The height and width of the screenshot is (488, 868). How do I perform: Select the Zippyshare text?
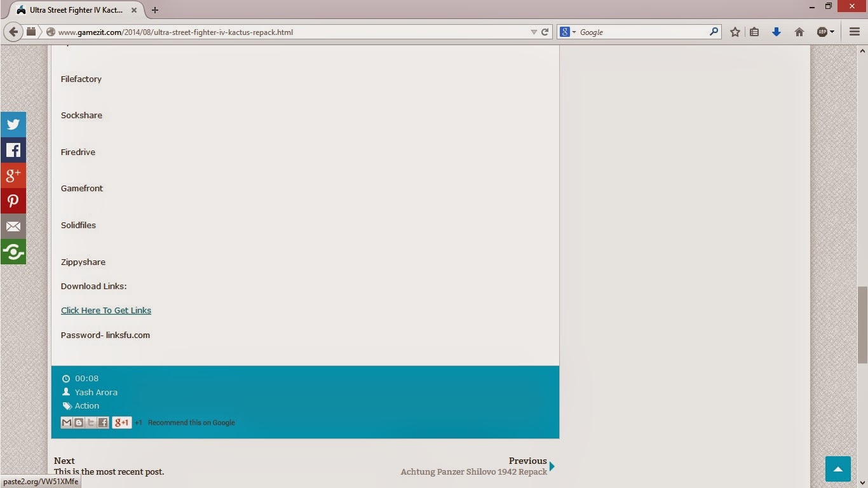83,262
